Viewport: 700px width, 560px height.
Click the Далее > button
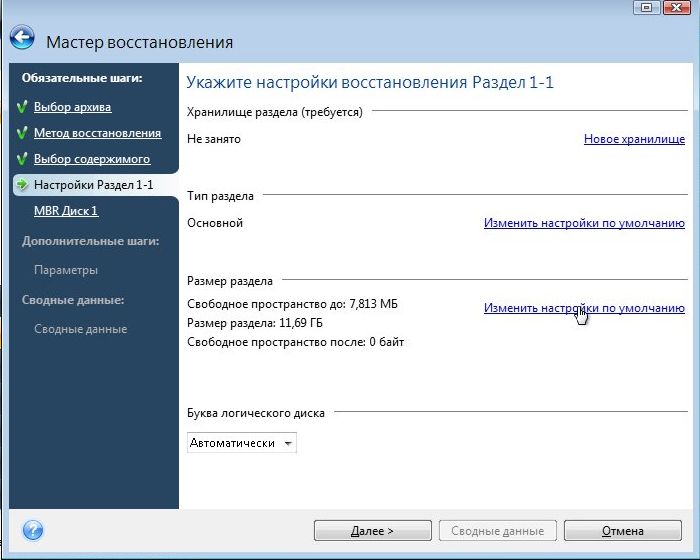coord(372,531)
